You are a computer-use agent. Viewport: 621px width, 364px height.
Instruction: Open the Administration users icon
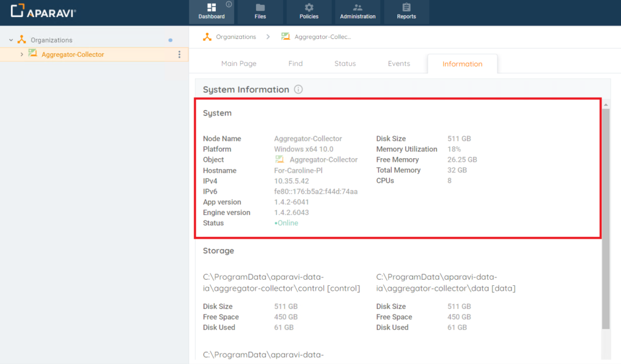click(358, 8)
